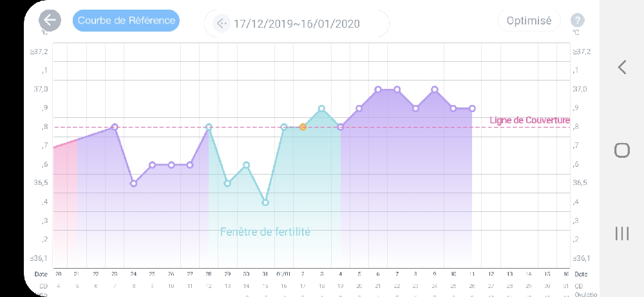The width and height of the screenshot is (644, 297).
Task: Go back using the round arrow button
Action: (x=50, y=21)
